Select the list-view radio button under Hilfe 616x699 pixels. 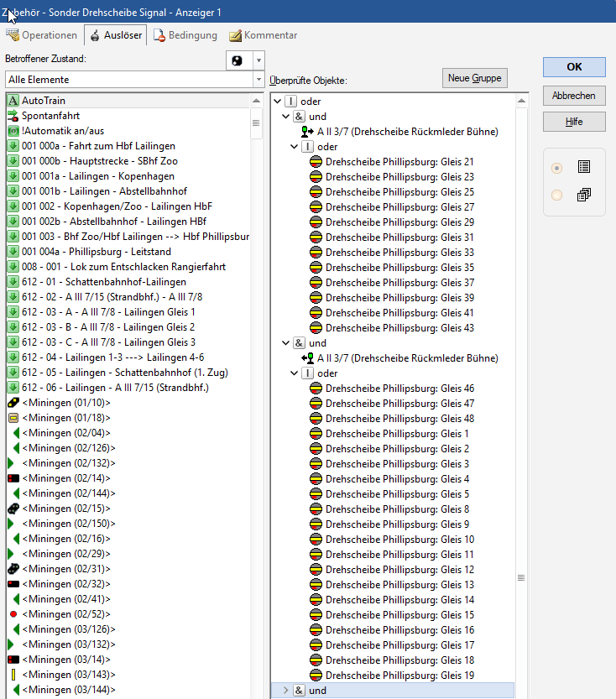[556, 168]
